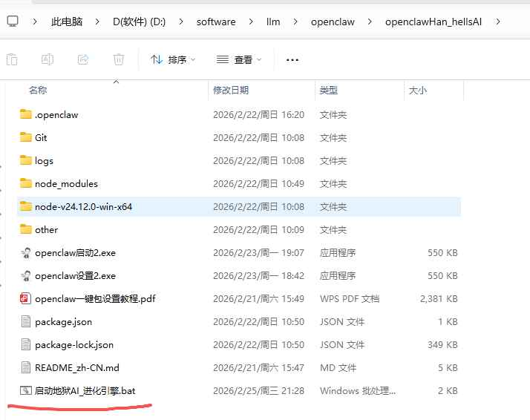Navigate to llm breadcrumb folder
The height and width of the screenshot is (420, 530).
pyautogui.click(x=273, y=22)
